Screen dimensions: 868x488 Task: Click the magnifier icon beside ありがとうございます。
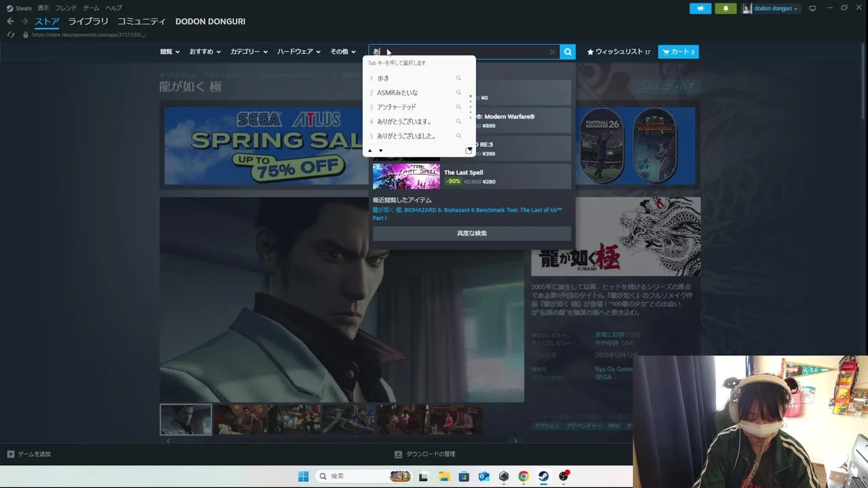pos(458,121)
